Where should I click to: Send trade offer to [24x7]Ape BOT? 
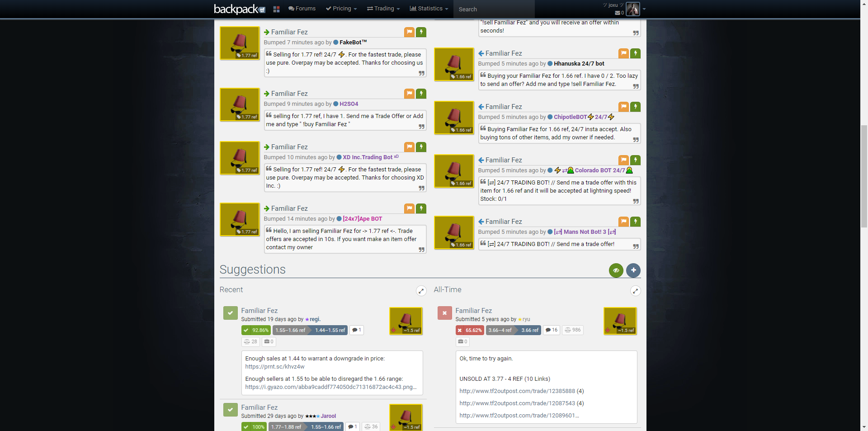coord(421,208)
